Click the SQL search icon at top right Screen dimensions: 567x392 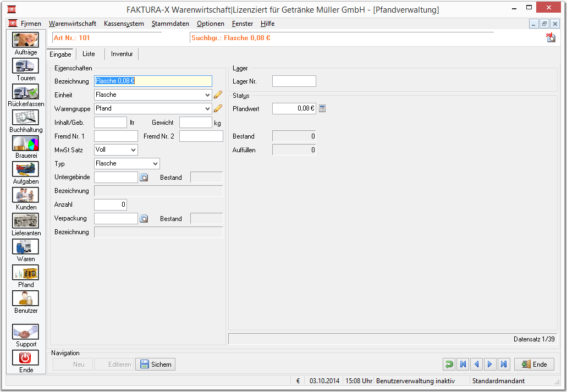(x=551, y=37)
